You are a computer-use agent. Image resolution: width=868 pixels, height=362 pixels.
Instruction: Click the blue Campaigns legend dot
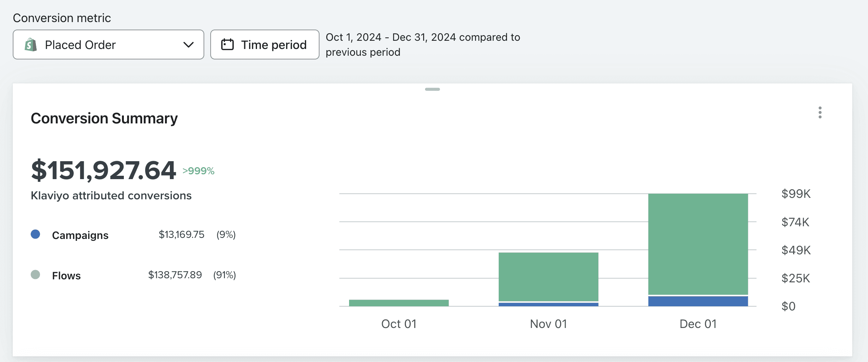pyautogui.click(x=36, y=234)
